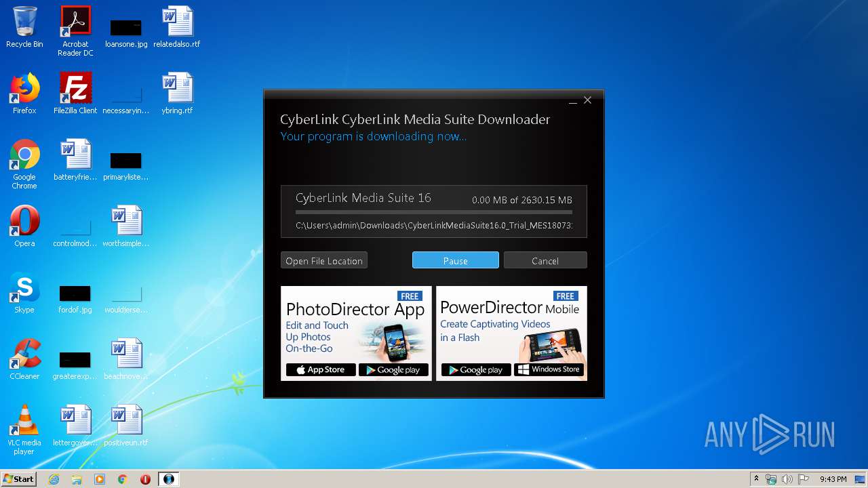Open FileZilla Client shortcut
The height and width of the screenshot is (488, 868).
pos(75,94)
